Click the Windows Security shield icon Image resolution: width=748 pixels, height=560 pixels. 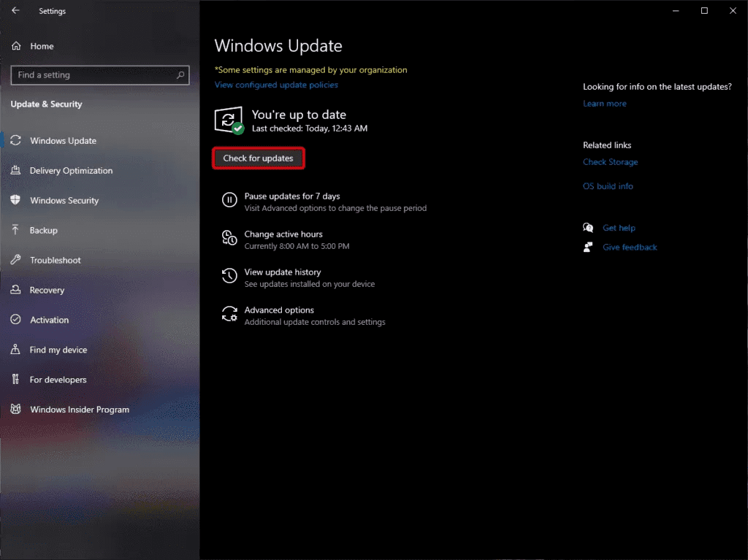[x=16, y=200]
